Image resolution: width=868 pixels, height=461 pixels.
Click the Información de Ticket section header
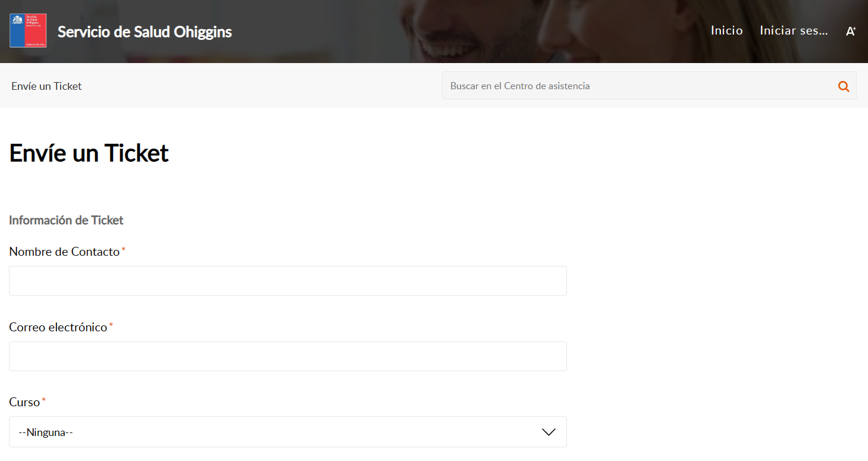coord(66,220)
